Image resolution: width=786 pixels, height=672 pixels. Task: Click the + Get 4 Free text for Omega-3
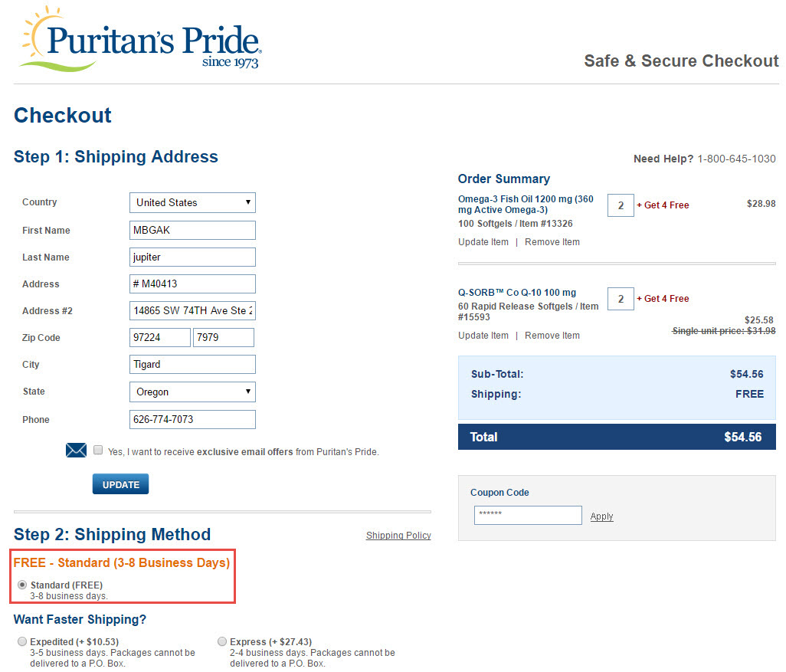(663, 205)
